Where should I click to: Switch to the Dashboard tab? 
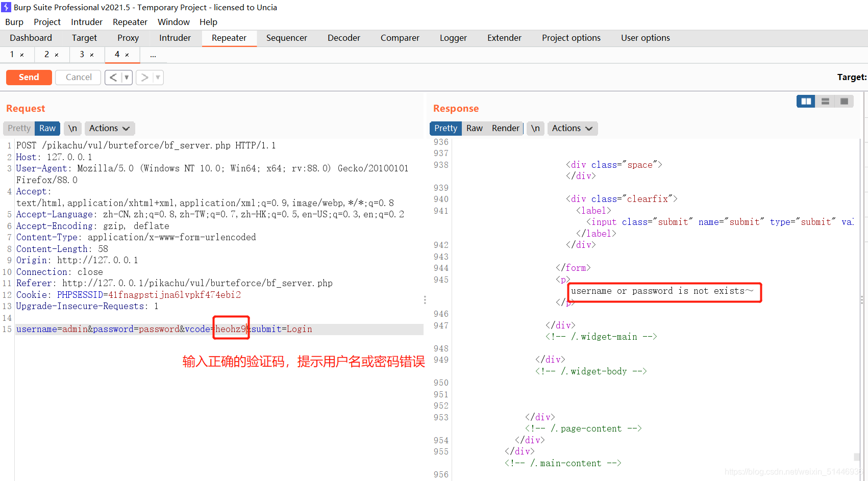tap(31, 38)
